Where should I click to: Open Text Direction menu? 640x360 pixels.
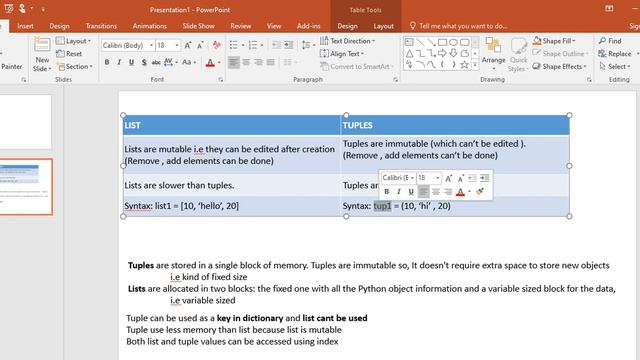[x=347, y=41]
